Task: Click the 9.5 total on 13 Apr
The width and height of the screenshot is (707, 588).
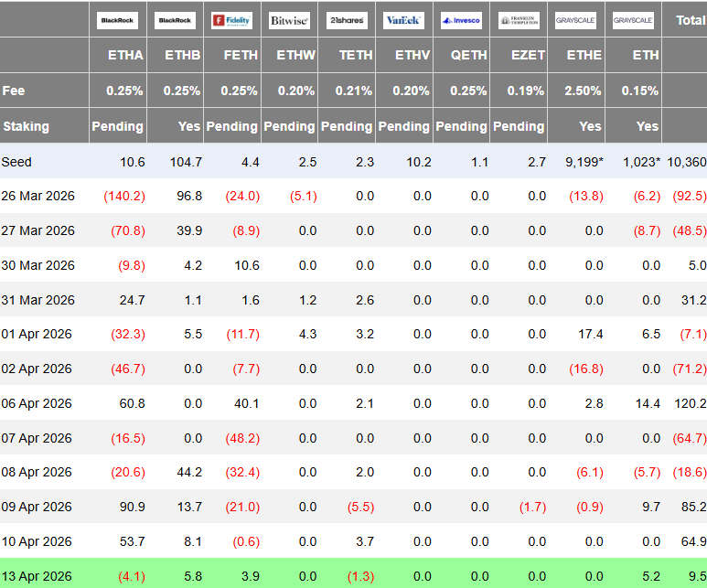Action: [x=698, y=576]
